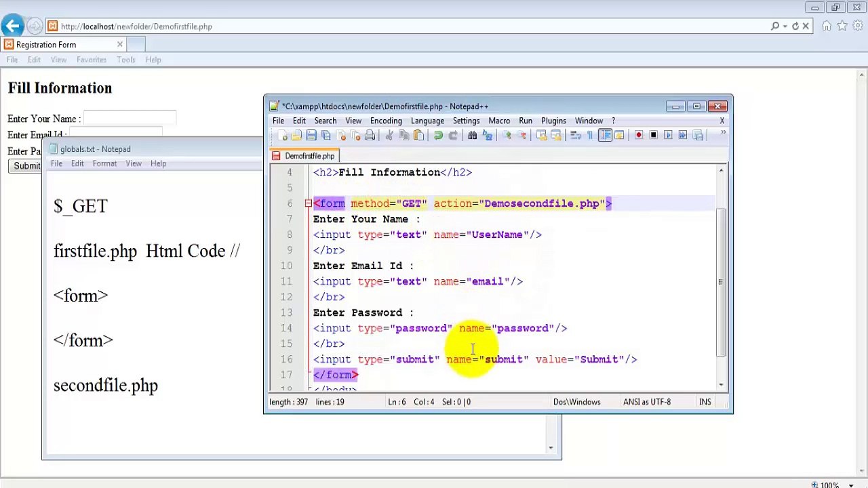The height and width of the screenshot is (488, 868).
Task: Open Format menu in globals.txt Notepad
Action: tap(104, 163)
